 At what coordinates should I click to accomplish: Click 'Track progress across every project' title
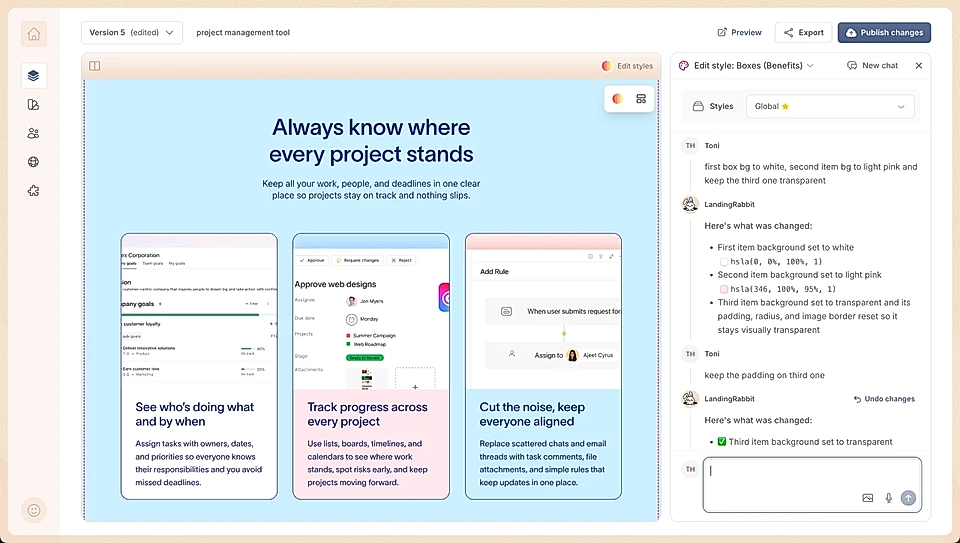pyautogui.click(x=367, y=414)
